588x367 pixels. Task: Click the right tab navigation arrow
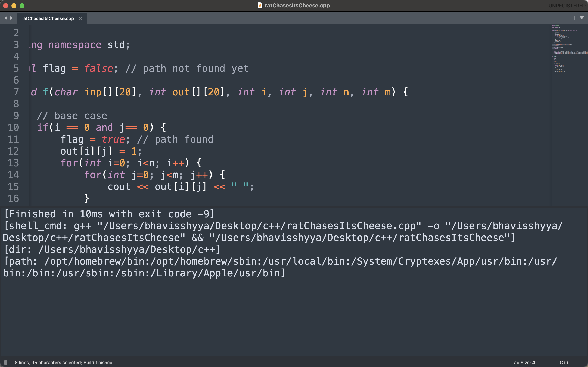(11, 18)
